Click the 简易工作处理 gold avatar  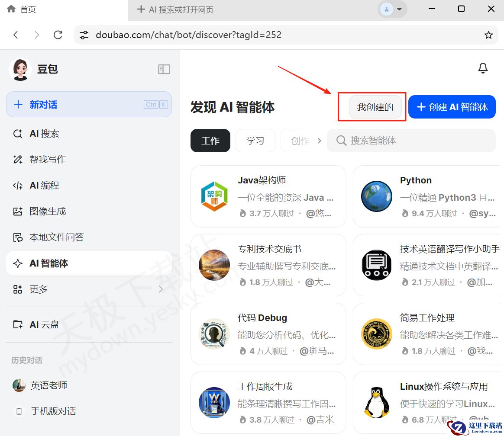click(377, 334)
